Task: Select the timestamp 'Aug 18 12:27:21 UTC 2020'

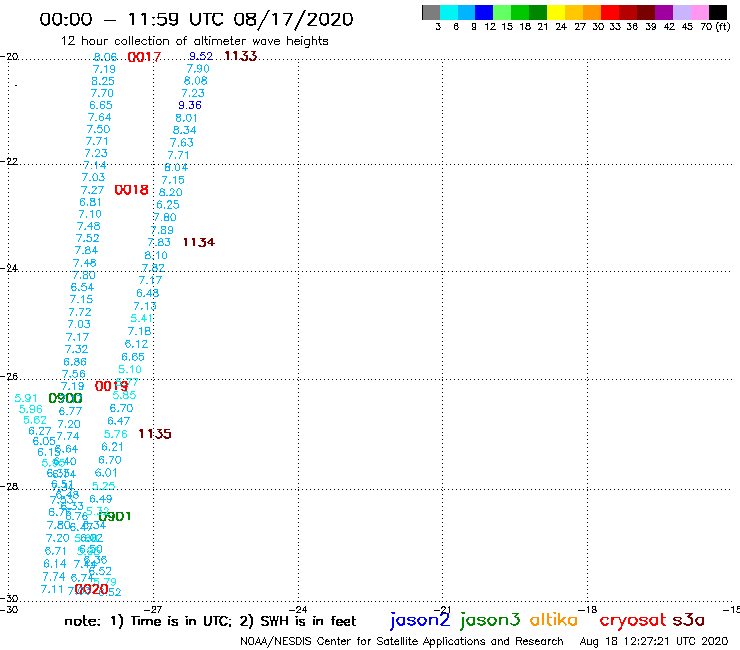Action: pyautogui.click(x=654, y=641)
